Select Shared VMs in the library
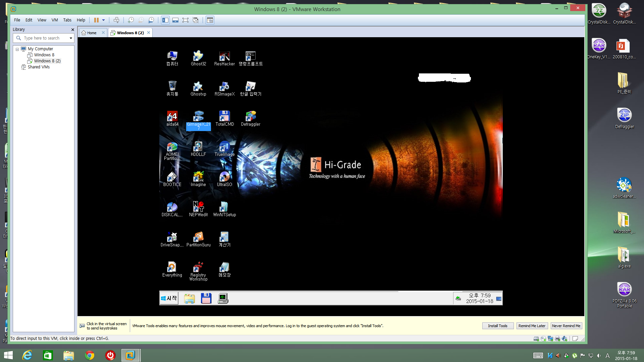The height and width of the screenshot is (362, 644). (x=39, y=67)
